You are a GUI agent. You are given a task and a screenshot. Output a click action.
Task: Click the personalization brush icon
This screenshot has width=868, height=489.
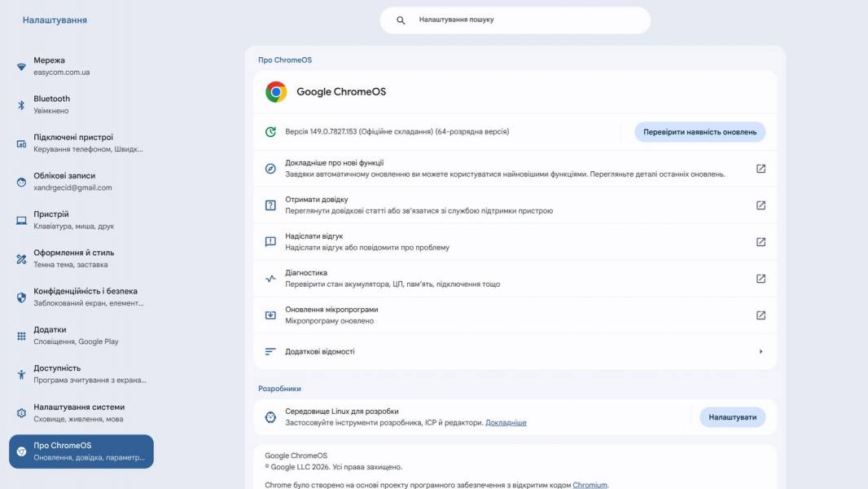[x=21, y=259]
